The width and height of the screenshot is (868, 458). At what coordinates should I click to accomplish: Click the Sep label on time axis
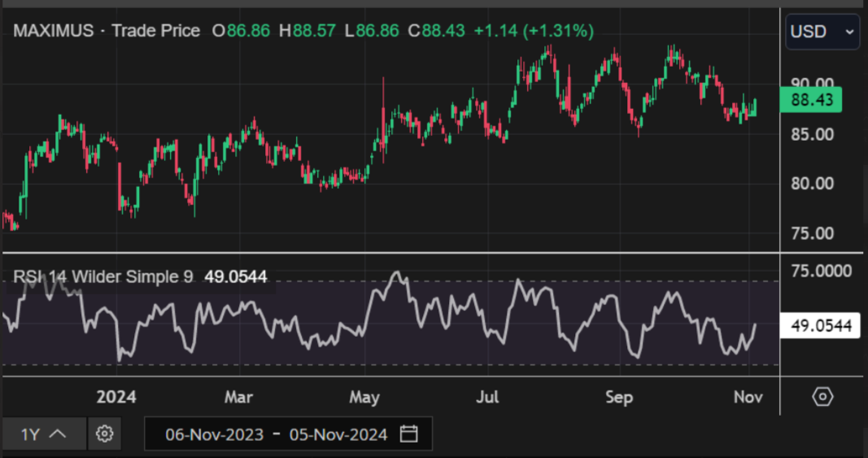(619, 398)
